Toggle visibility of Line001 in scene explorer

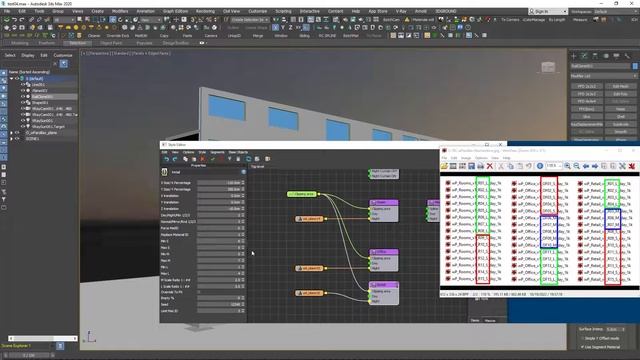(x=23, y=84)
